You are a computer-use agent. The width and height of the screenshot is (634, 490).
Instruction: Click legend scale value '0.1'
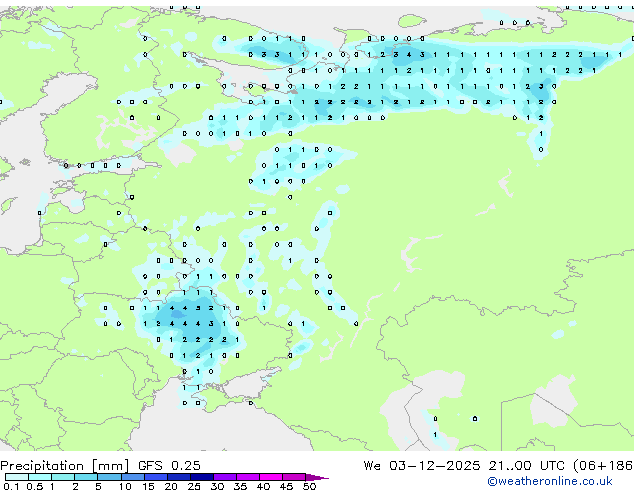coord(11,486)
